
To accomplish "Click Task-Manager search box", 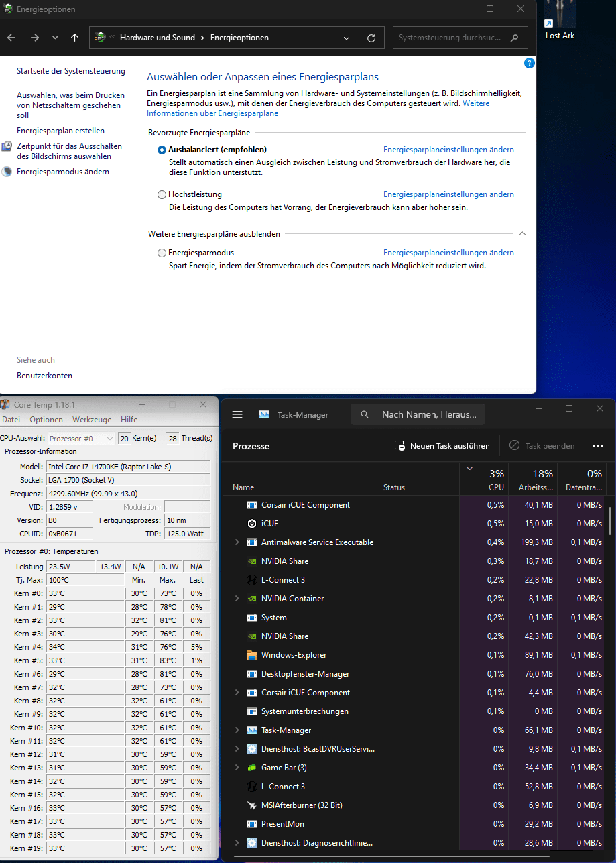I will click(x=418, y=414).
